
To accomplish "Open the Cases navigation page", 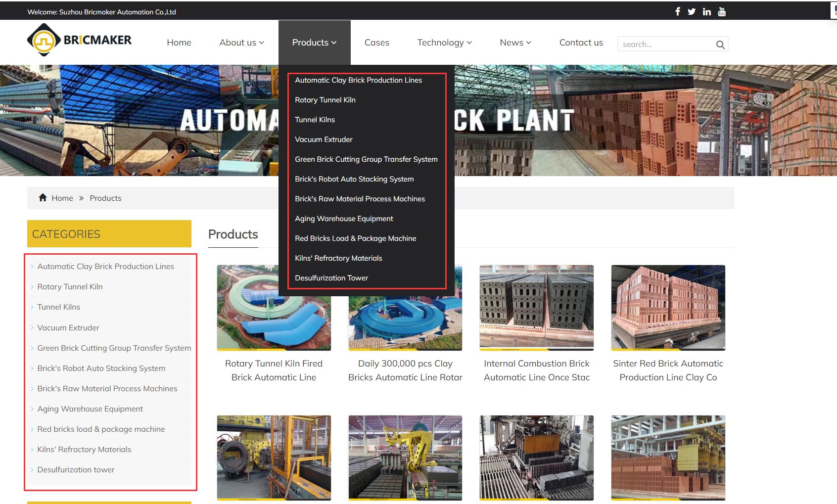I will 376,43.
